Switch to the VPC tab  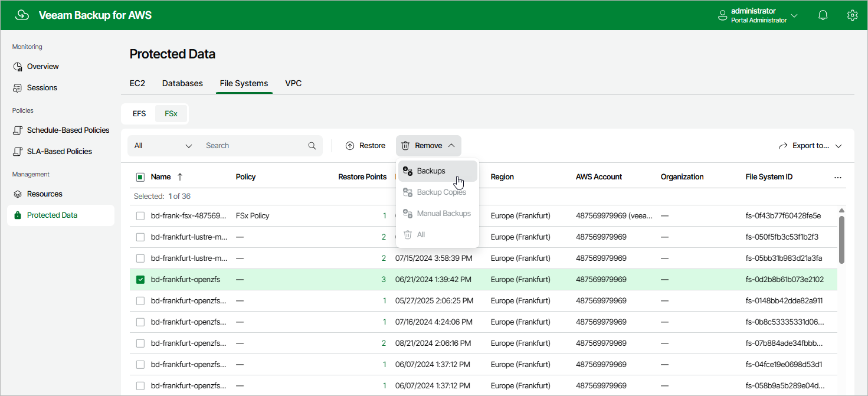coord(293,84)
